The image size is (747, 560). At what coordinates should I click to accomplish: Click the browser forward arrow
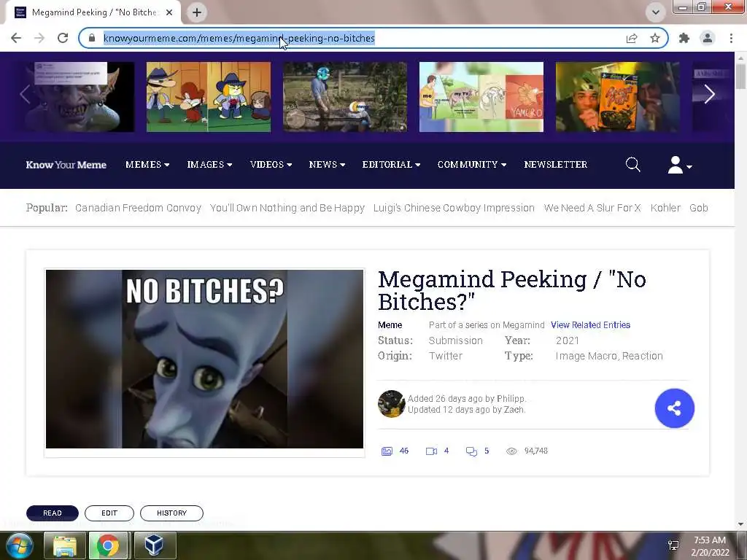[39, 38]
